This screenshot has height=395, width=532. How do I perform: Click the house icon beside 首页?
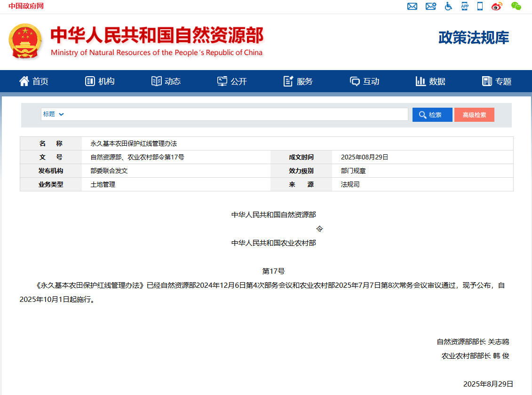click(x=24, y=81)
